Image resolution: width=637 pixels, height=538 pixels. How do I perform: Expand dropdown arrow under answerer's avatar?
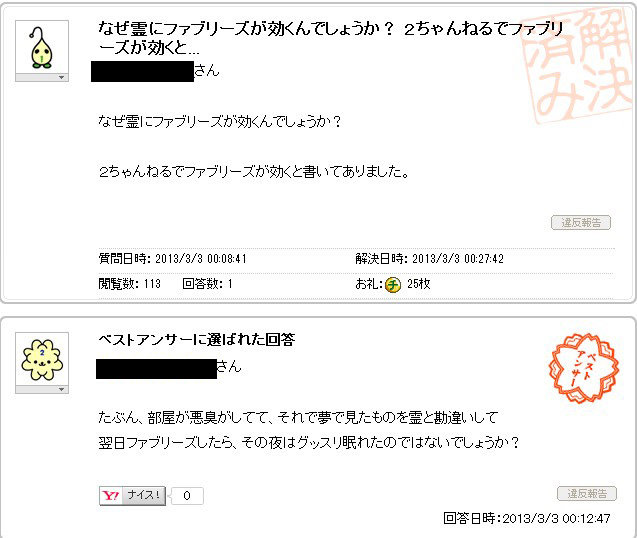[x=61, y=390]
